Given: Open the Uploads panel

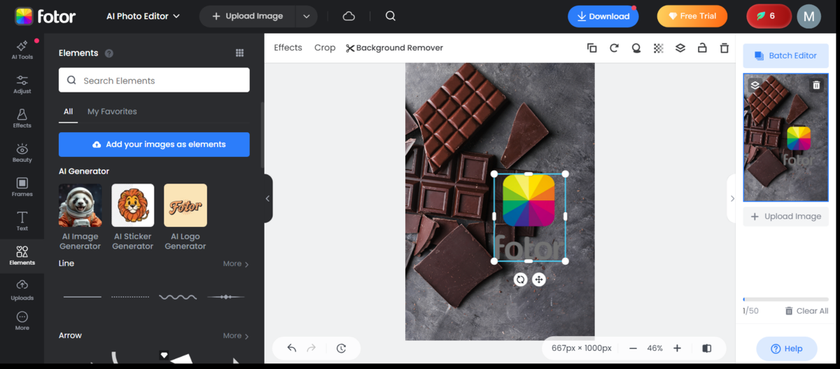Looking at the screenshot, I should (22, 290).
